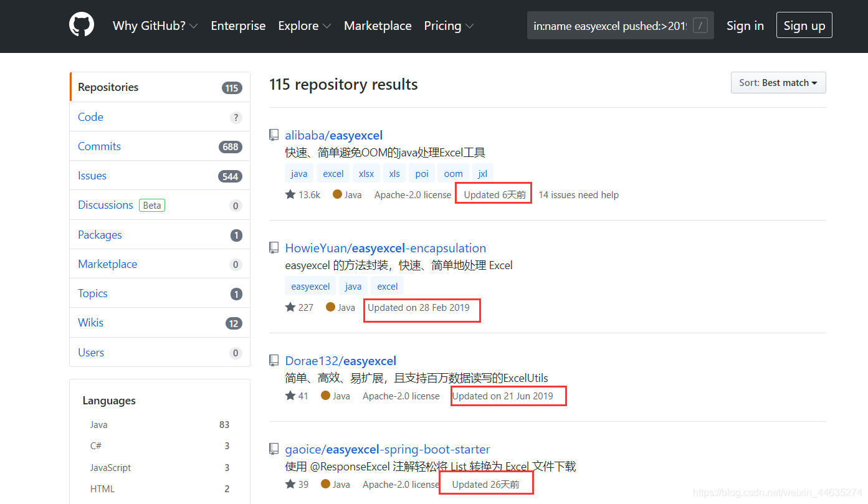Image resolution: width=868 pixels, height=504 pixels.
Task: Expand the Pricing menu
Action: [449, 26]
